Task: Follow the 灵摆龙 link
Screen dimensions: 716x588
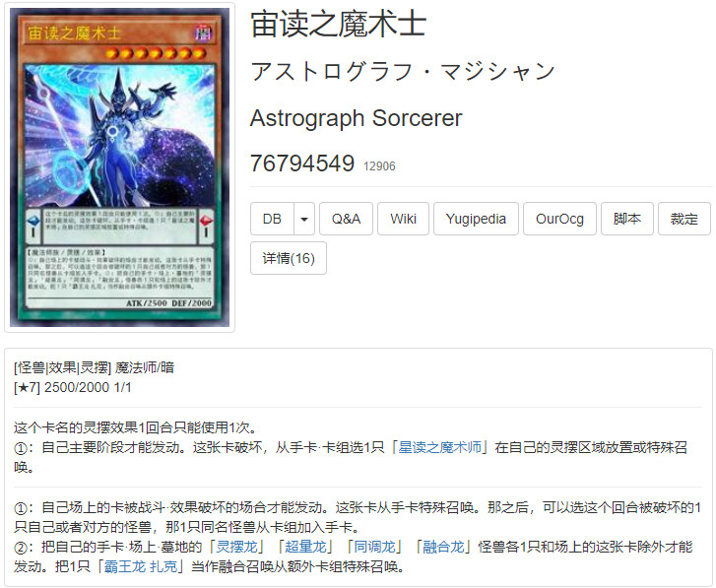Action: [236, 547]
